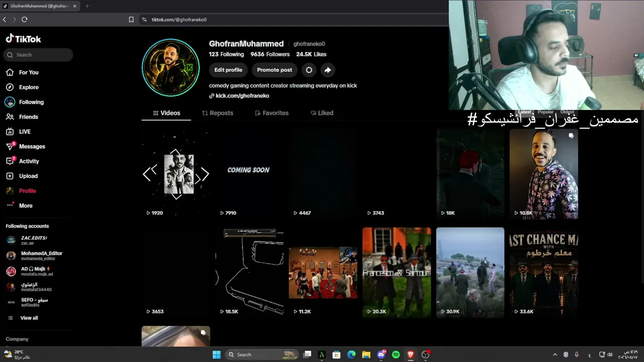Viewport: 644px width, 362px height.
Task: Switch to the Videos tab
Action: pos(167,113)
